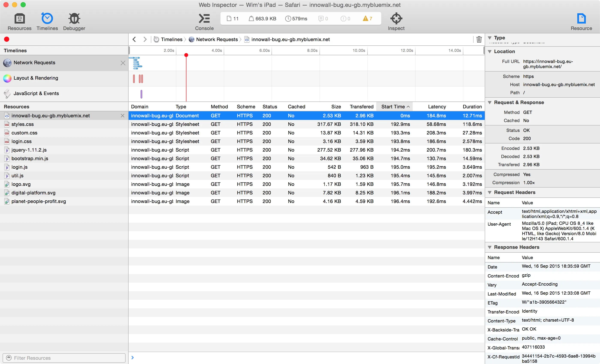
Task: Select JavaScript & Events timeline
Action: [x=36, y=93]
